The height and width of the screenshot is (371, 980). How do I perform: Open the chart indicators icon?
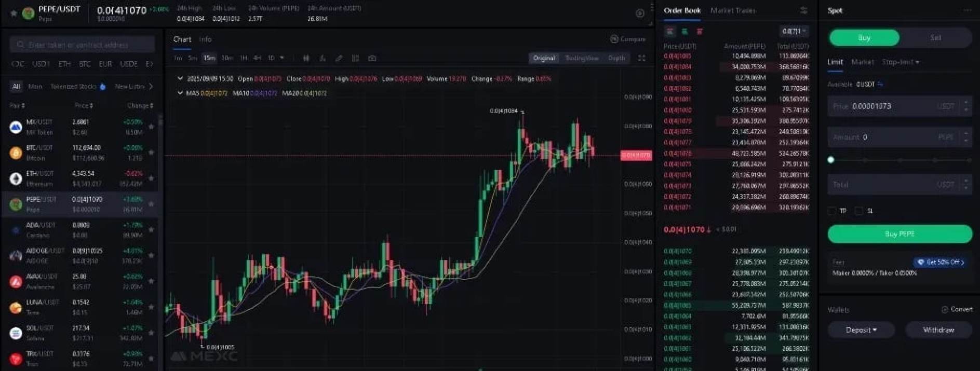(x=323, y=58)
